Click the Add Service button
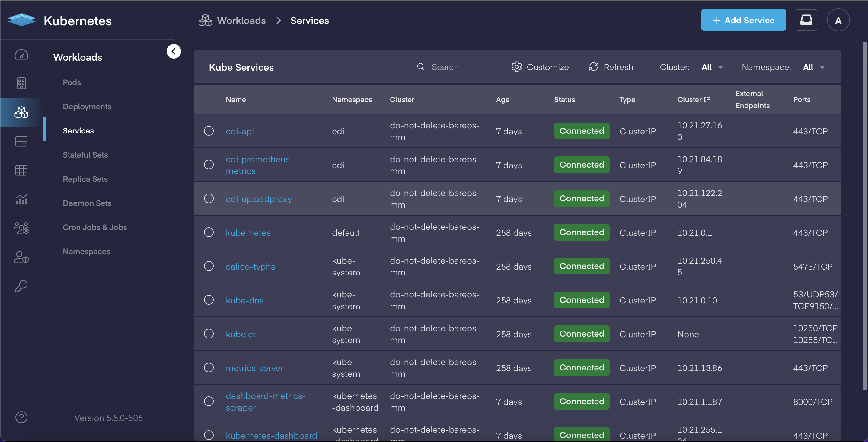 tap(743, 20)
